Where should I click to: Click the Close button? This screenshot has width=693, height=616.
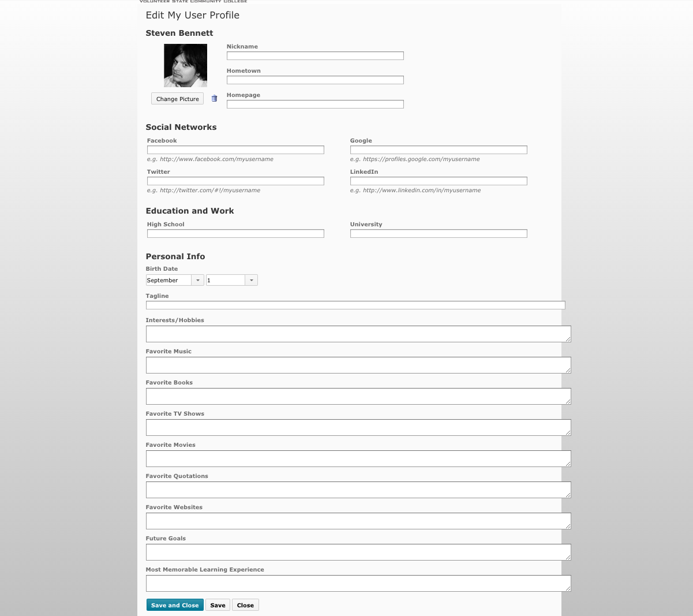(x=245, y=605)
